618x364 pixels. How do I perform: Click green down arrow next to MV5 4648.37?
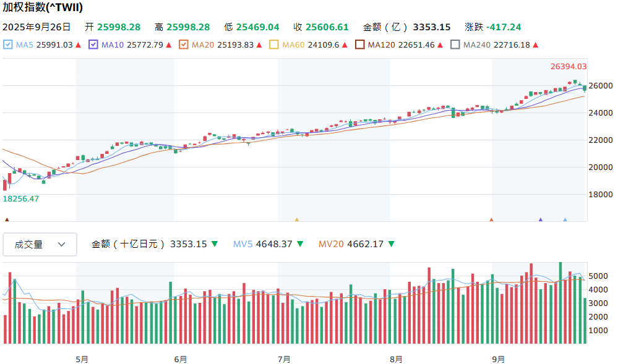pyautogui.click(x=300, y=244)
